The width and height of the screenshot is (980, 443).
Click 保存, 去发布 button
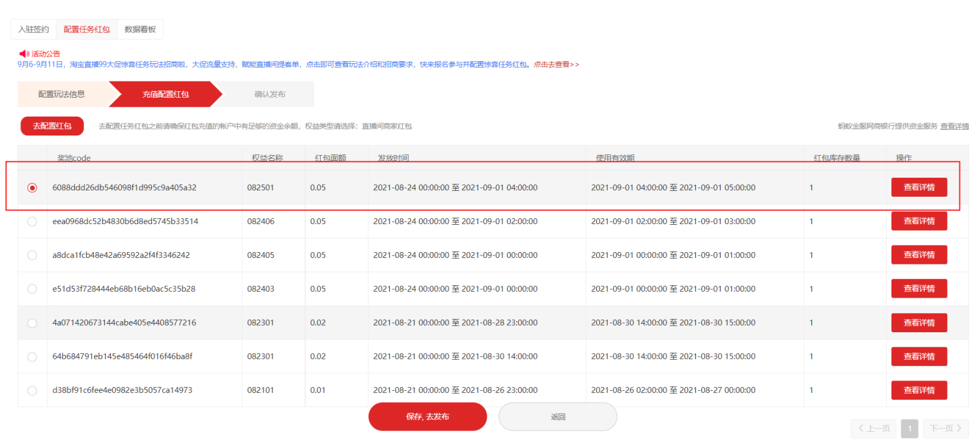coord(427,417)
